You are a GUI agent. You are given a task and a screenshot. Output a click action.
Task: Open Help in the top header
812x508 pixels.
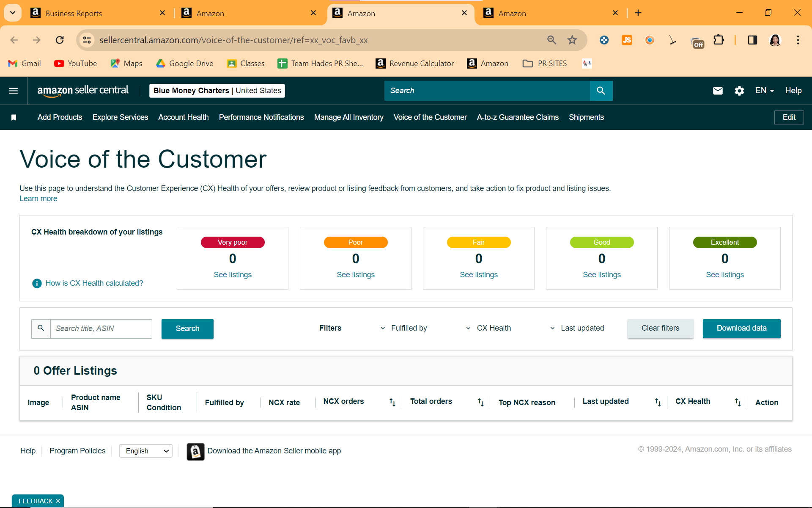(793, 91)
